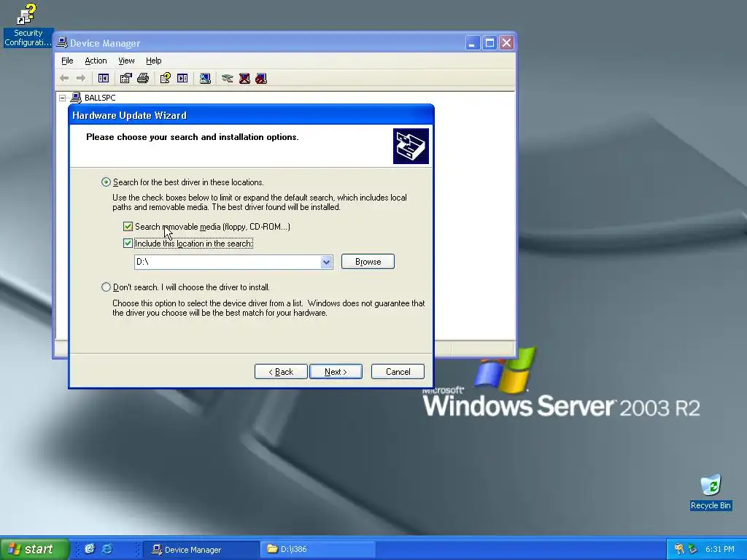Click the Uninstall device icon with red X
Viewport: 747px width, 560px height.
[244, 78]
